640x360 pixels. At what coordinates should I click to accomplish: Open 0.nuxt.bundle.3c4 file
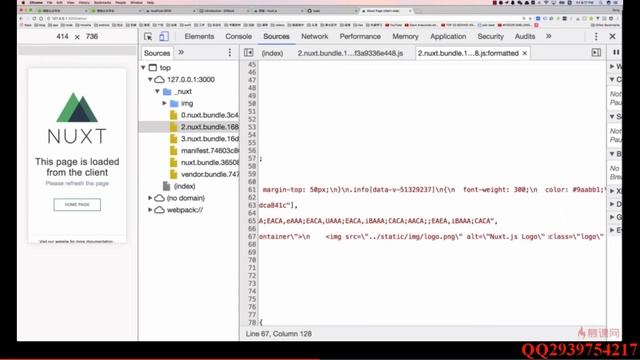204,115
